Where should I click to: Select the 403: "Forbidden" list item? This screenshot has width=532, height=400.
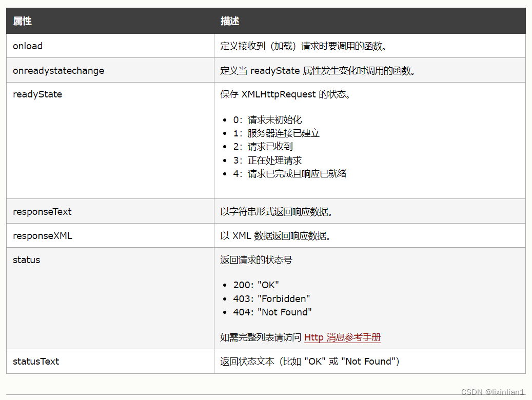pos(272,298)
